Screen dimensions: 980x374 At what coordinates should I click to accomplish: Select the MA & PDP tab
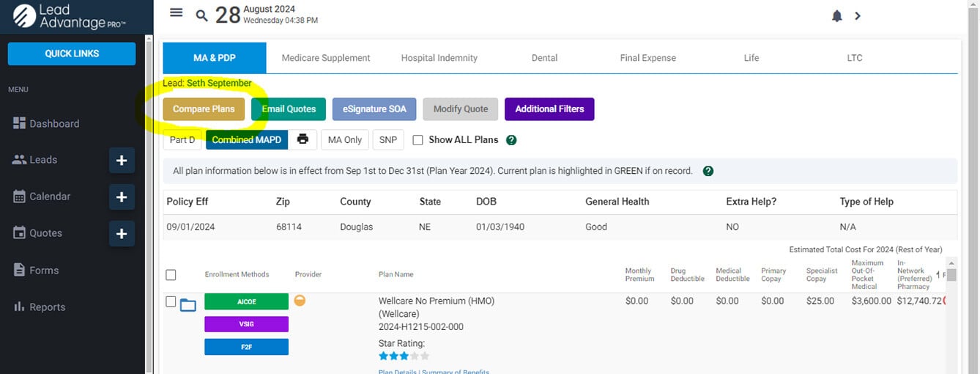click(x=215, y=57)
